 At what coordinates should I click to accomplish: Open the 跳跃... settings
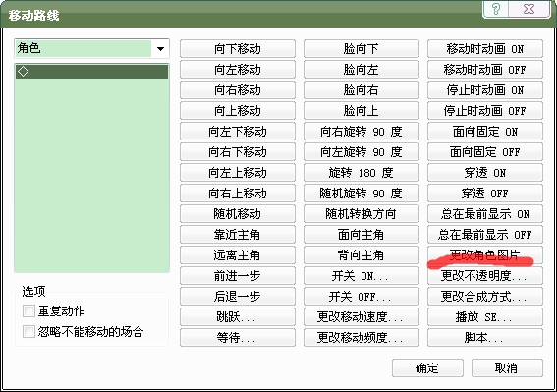pyautogui.click(x=238, y=316)
